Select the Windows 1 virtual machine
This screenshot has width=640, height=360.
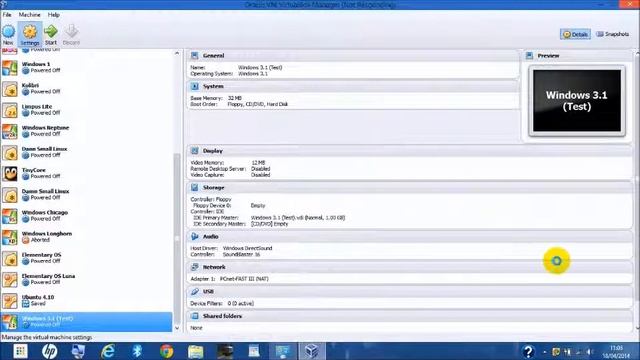[87, 67]
